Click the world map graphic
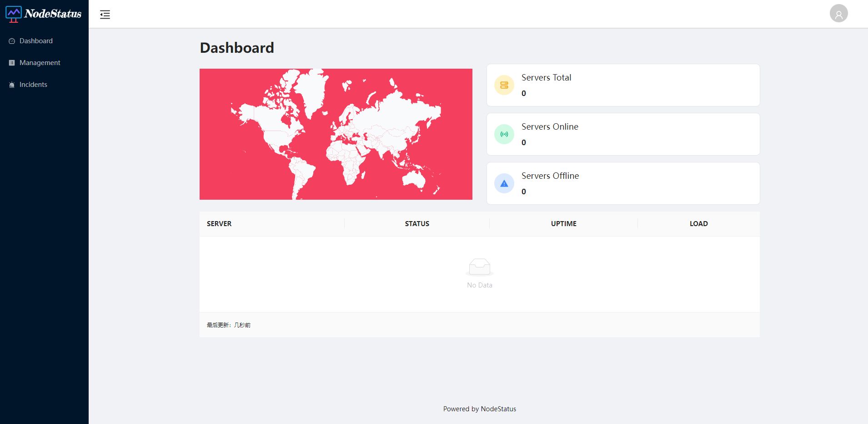868x424 pixels. [336, 134]
